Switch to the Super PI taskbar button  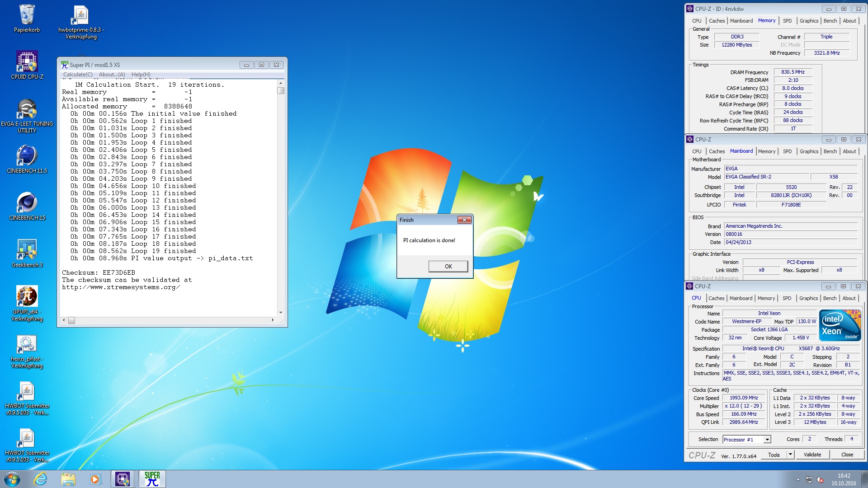click(x=152, y=479)
